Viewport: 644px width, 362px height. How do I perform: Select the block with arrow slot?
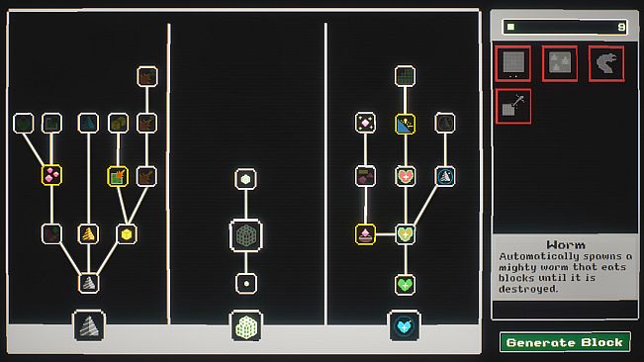tap(513, 106)
